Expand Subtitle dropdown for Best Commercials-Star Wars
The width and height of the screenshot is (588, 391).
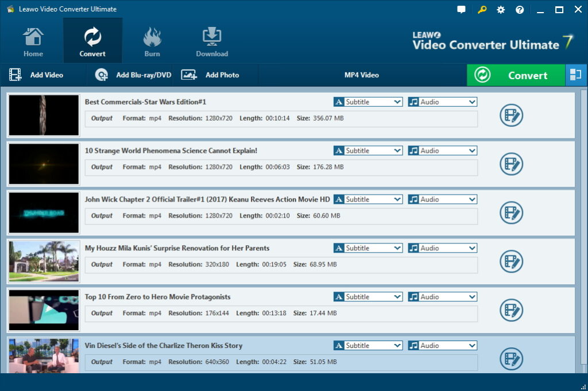click(368, 102)
